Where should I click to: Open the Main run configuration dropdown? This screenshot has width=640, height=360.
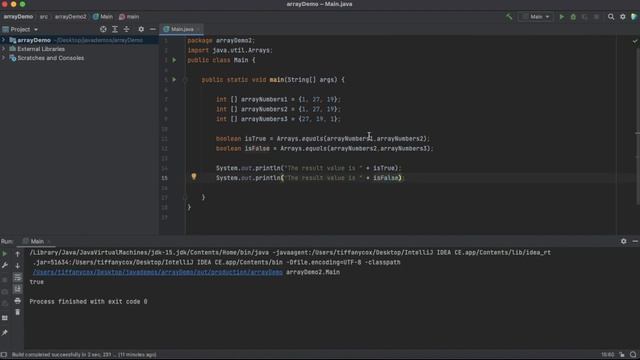(x=536, y=17)
